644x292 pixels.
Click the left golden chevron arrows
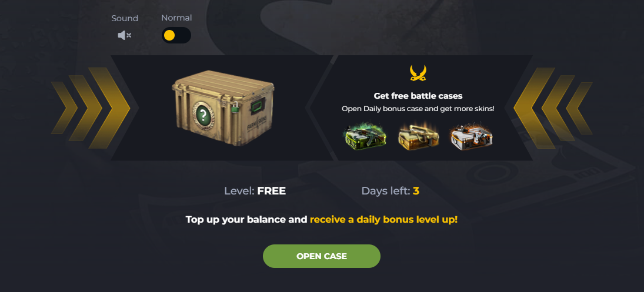point(91,108)
